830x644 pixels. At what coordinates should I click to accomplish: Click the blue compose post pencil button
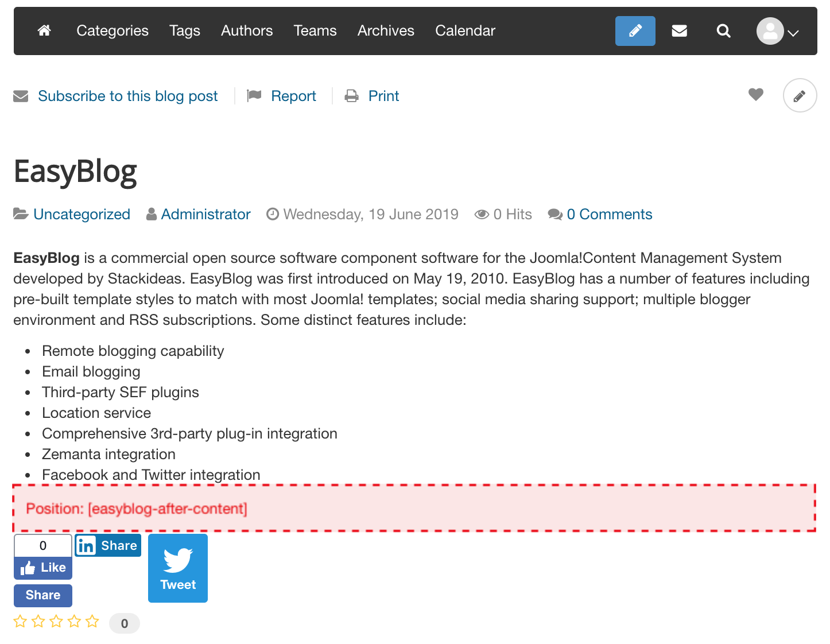click(635, 31)
